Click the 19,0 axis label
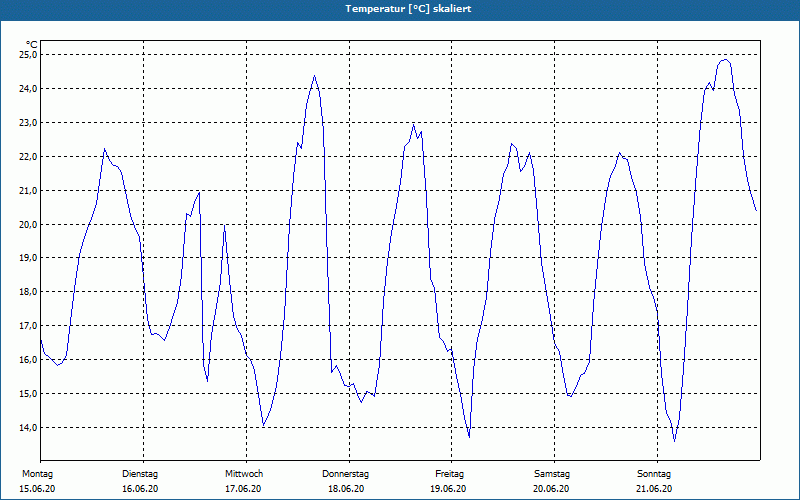The width and height of the screenshot is (800, 500). pos(28,258)
